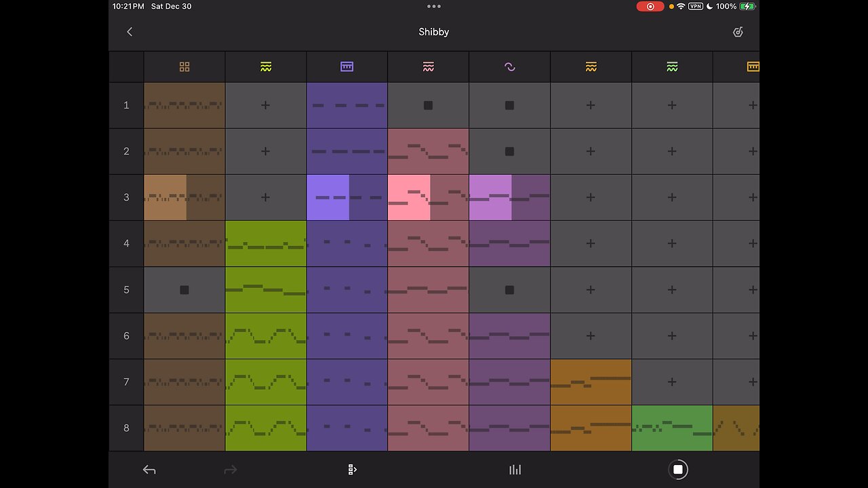Launch scene row 6
The height and width of the screenshot is (488, 868).
coord(126,335)
